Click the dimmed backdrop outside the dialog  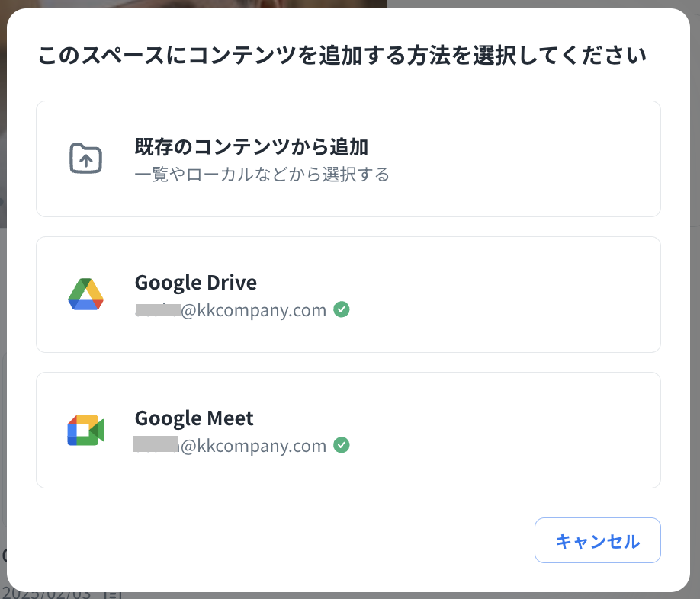(534, 3)
